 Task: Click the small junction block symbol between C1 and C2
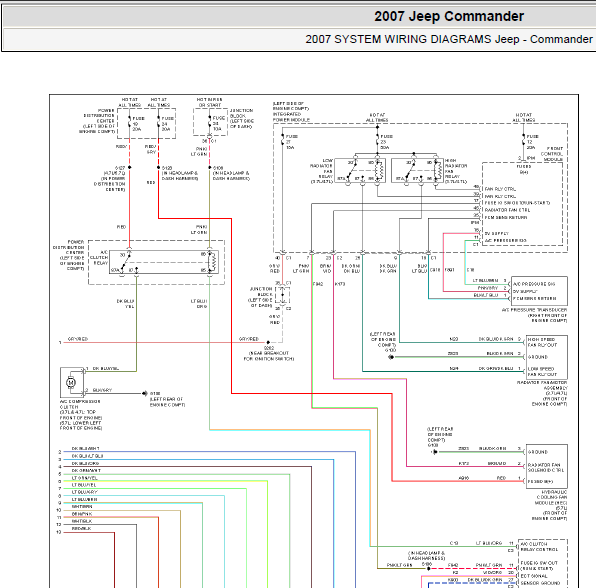pyautogui.click(x=282, y=295)
